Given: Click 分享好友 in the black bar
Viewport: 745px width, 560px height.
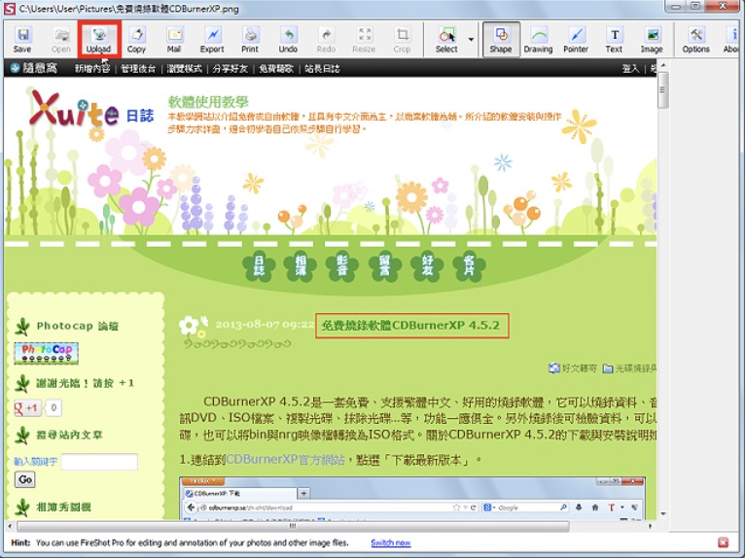Looking at the screenshot, I should (x=231, y=68).
